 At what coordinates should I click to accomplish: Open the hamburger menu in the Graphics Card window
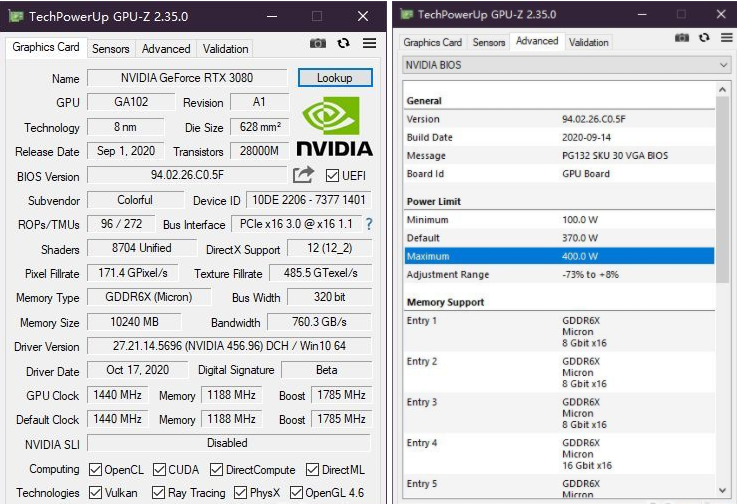pos(369,44)
